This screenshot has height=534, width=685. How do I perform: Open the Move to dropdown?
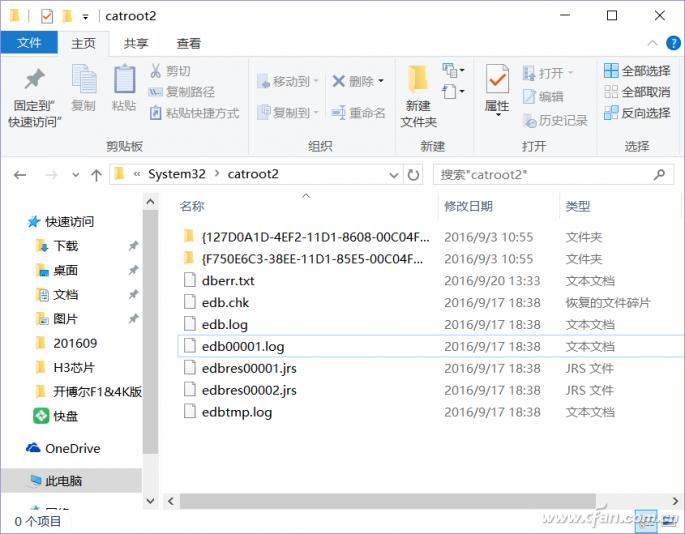(288, 81)
